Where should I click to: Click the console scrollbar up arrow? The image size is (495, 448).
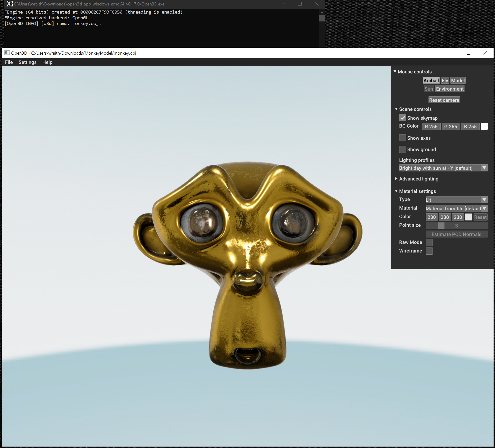coord(322,12)
